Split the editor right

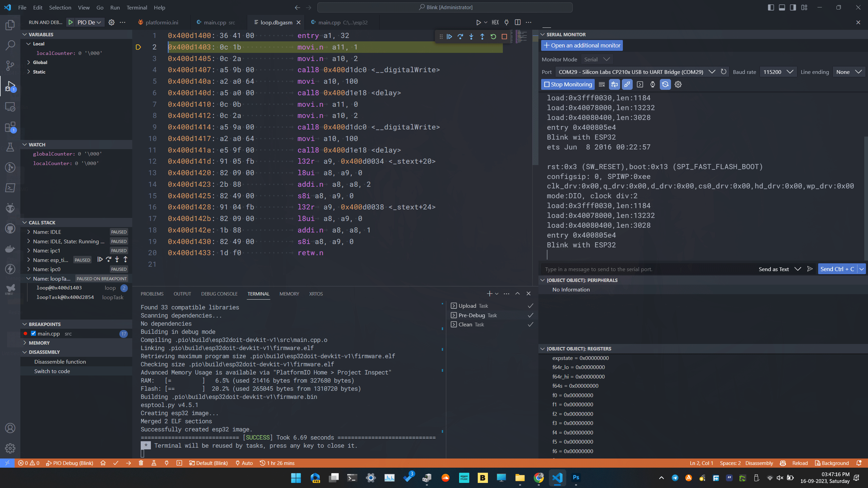pyautogui.click(x=517, y=22)
